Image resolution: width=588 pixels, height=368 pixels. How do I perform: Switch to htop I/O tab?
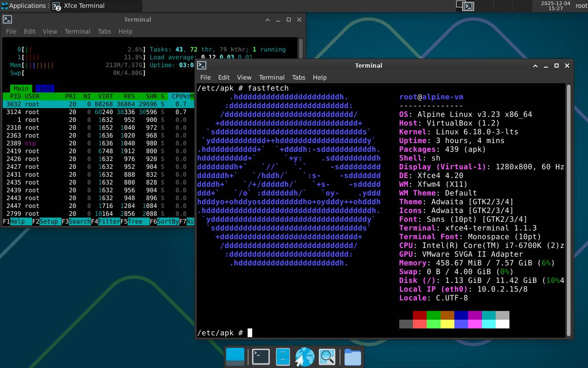[45, 88]
